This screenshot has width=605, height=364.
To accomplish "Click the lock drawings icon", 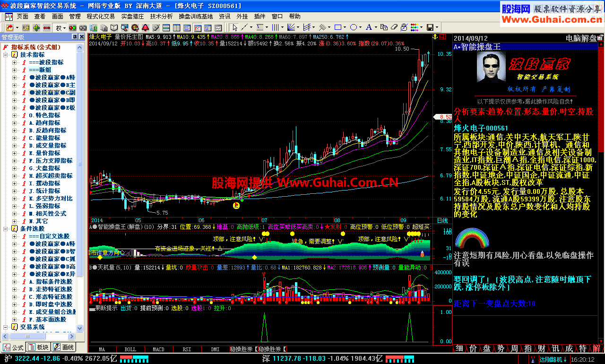I will pos(404,27).
